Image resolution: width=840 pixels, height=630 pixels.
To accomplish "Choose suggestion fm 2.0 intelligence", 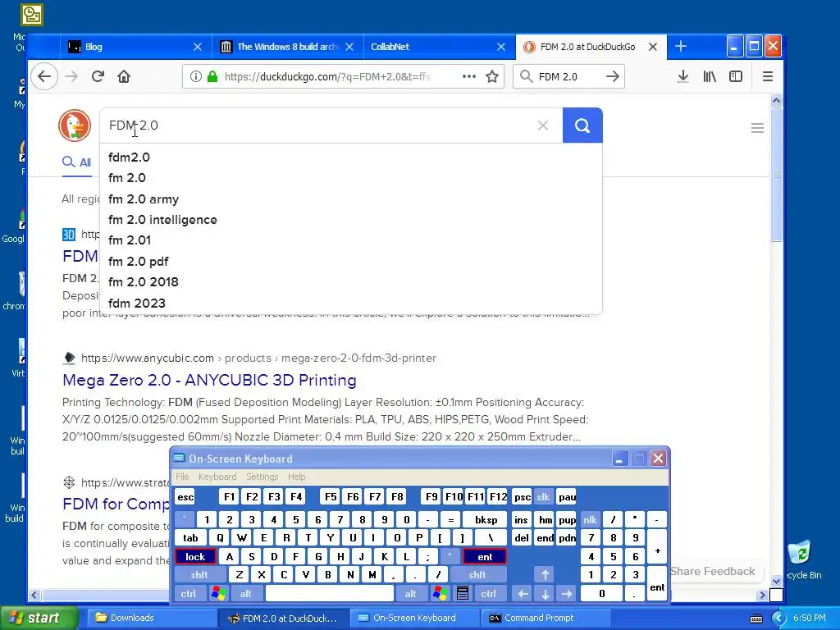I will click(x=351, y=220).
